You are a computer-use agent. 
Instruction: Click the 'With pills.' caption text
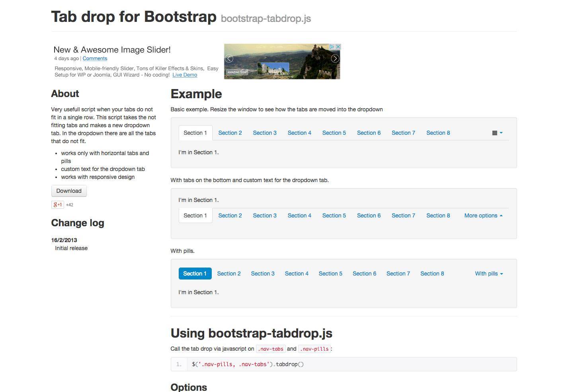[x=183, y=251]
